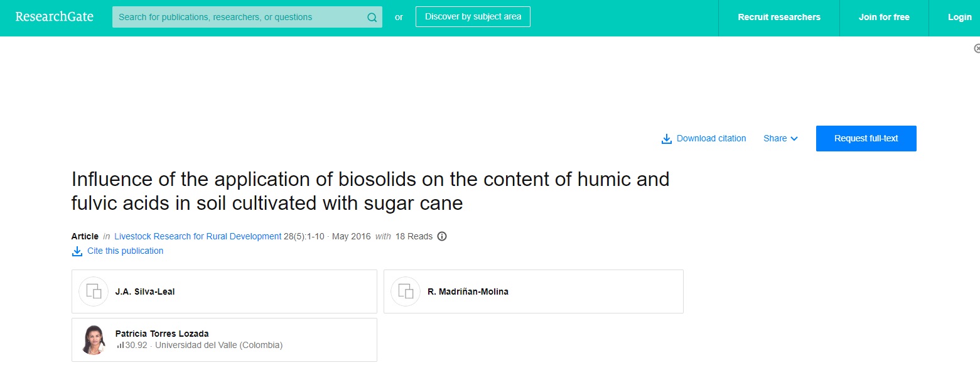Click the Reads info circle icon
Image resolution: width=980 pixels, height=365 pixels.
point(442,237)
